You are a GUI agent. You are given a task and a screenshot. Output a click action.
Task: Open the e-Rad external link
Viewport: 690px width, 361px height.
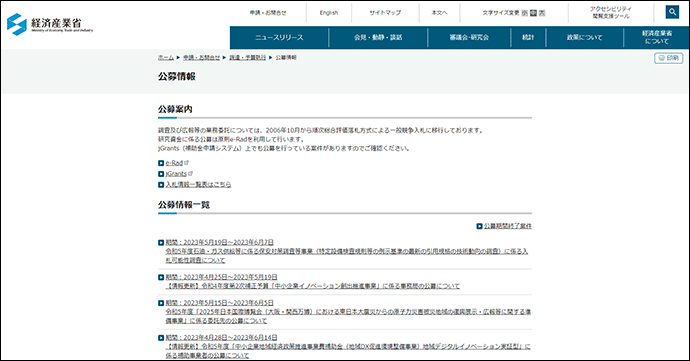point(174,163)
